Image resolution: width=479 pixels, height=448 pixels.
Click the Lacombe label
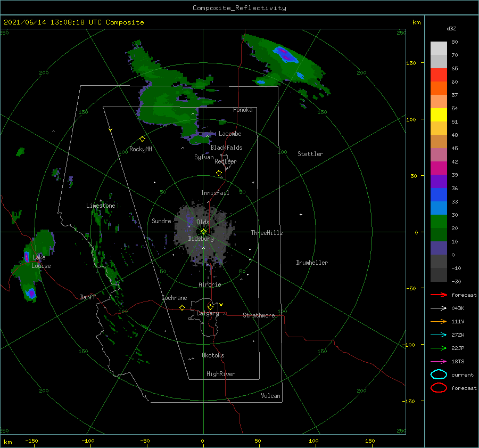tap(230, 134)
